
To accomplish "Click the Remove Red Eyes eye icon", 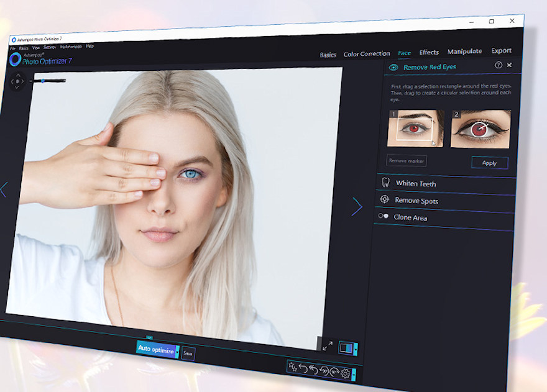I will pyautogui.click(x=393, y=67).
